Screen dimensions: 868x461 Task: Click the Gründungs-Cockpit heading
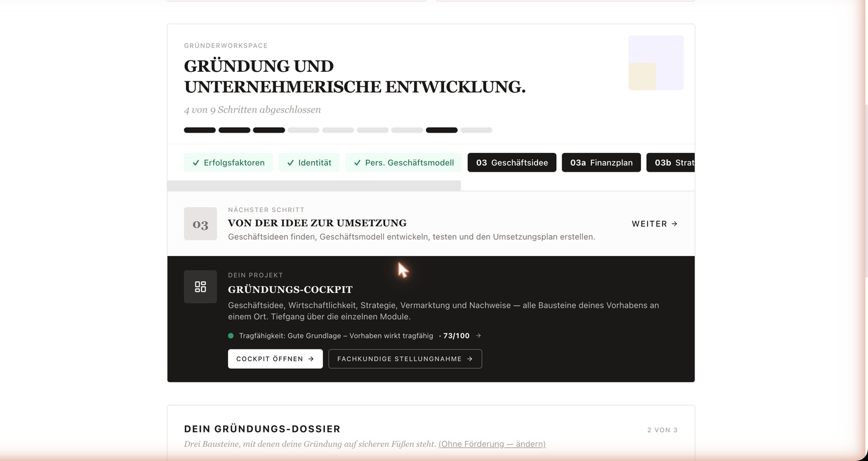(x=290, y=289)
